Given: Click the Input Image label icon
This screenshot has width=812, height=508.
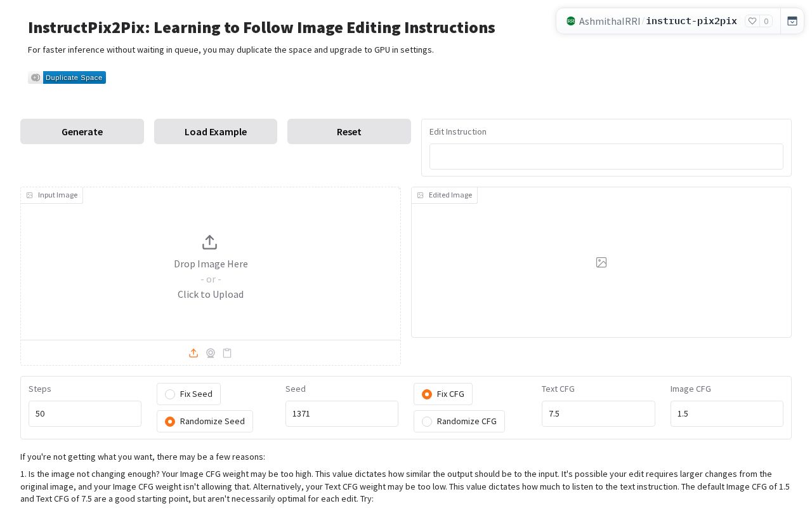Looking at the screenshot, I should pos(29,196).
